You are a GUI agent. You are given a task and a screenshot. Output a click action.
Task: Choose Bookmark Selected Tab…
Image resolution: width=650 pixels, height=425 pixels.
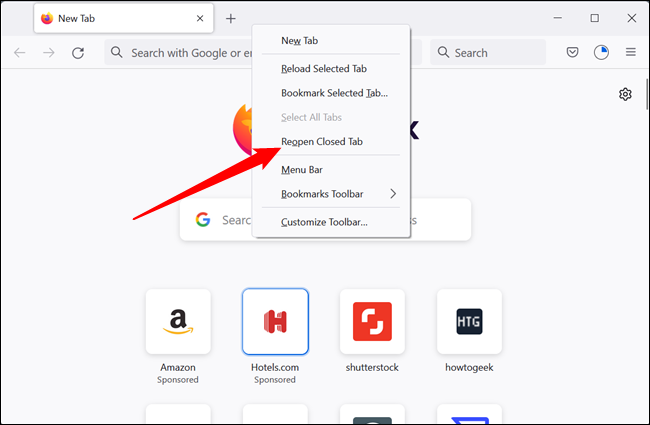pyautogui.click(x=331, y=93)
